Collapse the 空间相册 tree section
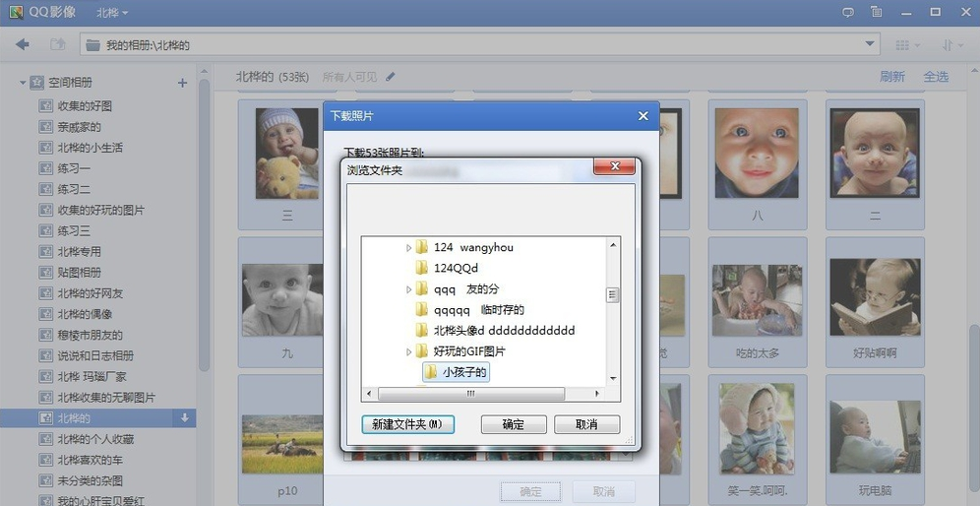 [x=24, y=83]
